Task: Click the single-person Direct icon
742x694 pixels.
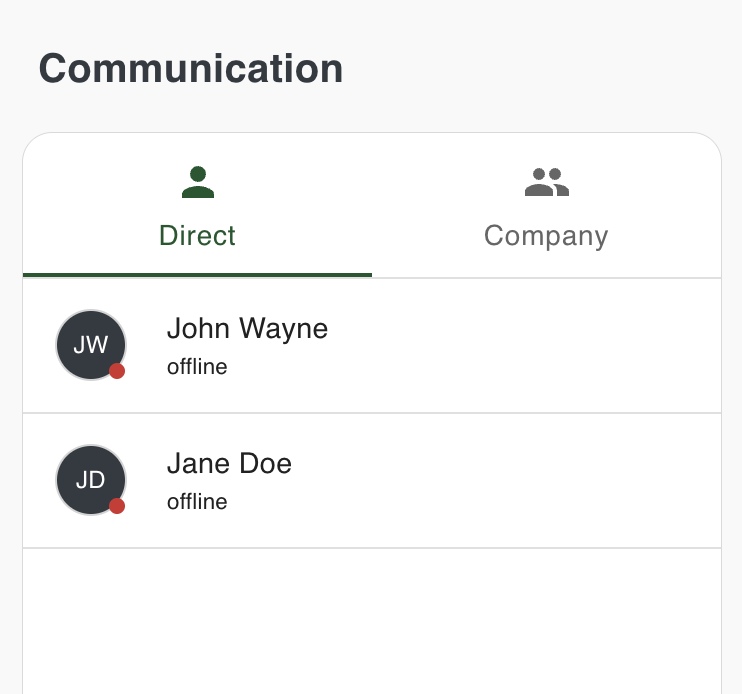Action: [x=198, y=182]
